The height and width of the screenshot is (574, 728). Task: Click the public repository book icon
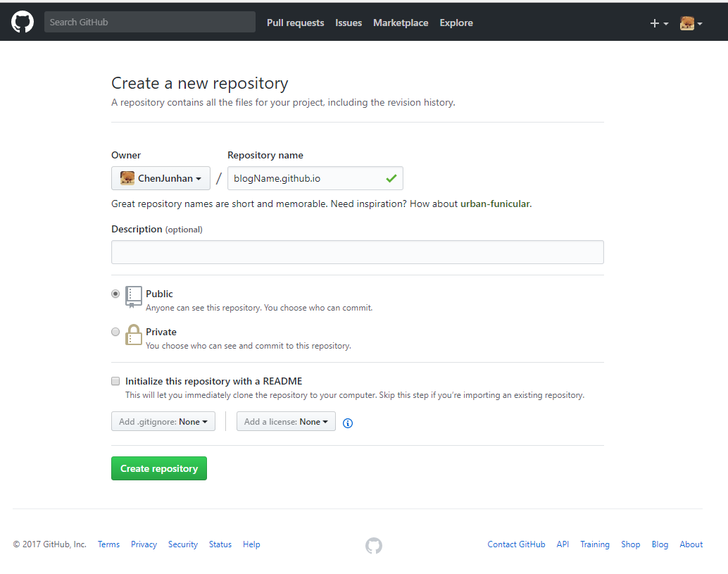pyautogui.click(x=133, y=297)
